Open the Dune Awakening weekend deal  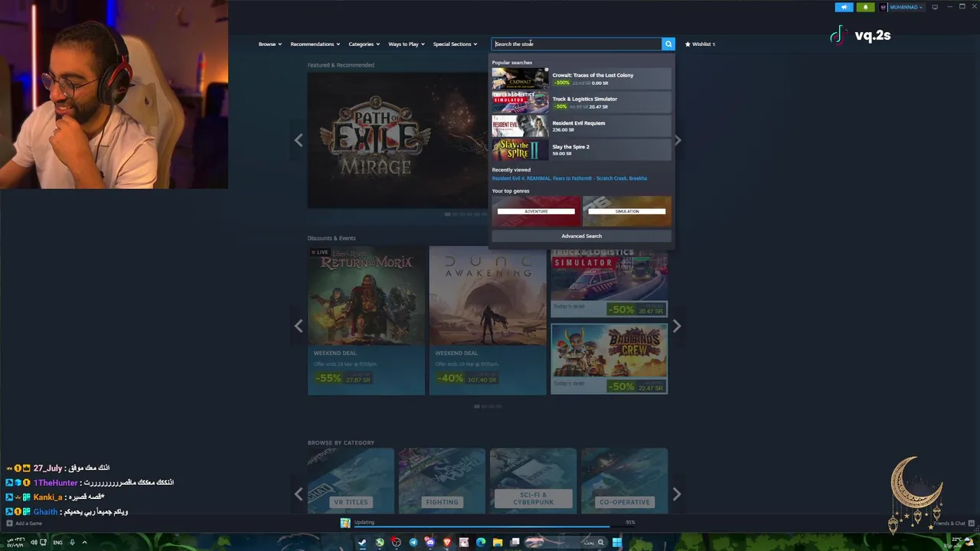coord(488,320)
